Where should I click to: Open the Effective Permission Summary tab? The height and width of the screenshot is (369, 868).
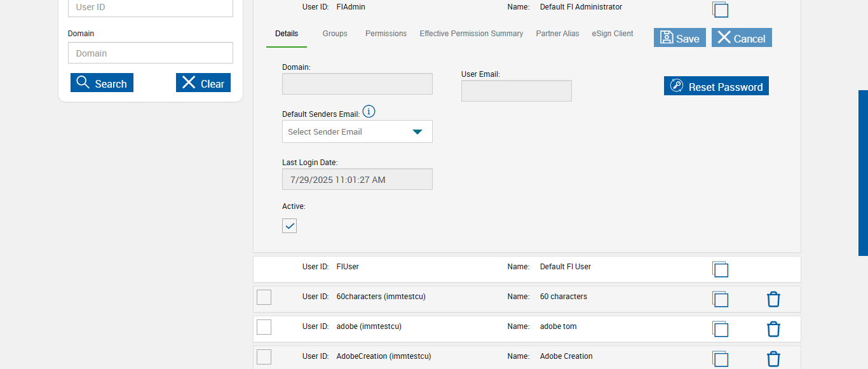coord(471,34)
